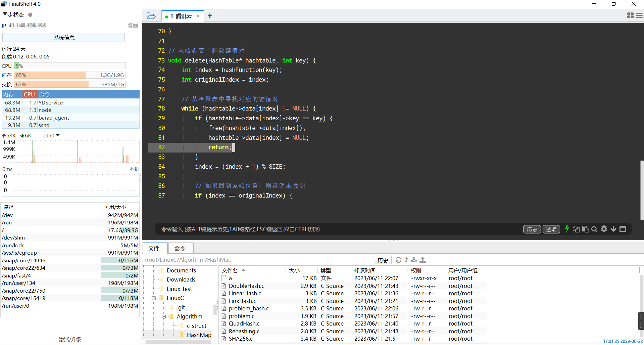Screen dimensions: 644x345
Task: Toggle terminal fullscreen window icon
Action: pyautogui.click(x=623, y=229)
